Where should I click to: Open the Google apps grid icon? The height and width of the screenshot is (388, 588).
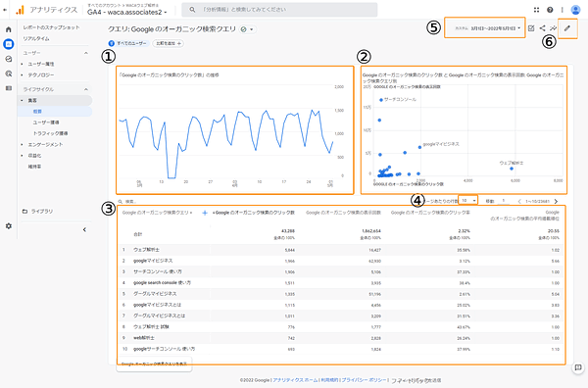pos(536,10)
